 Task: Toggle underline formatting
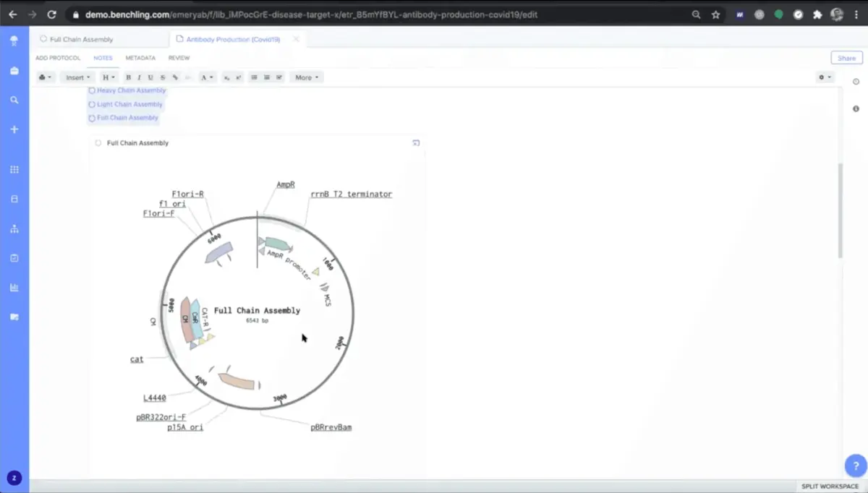click(150, 77)
